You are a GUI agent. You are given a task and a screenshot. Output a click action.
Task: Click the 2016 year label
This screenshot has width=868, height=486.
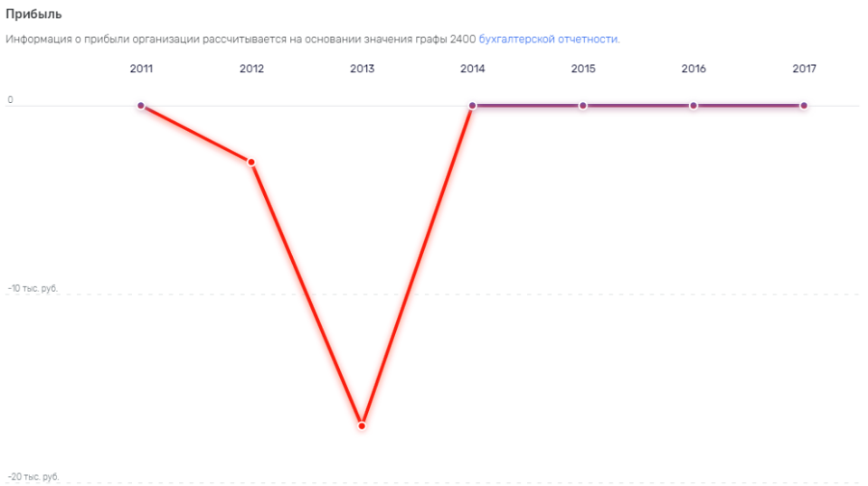click(693, 69)
